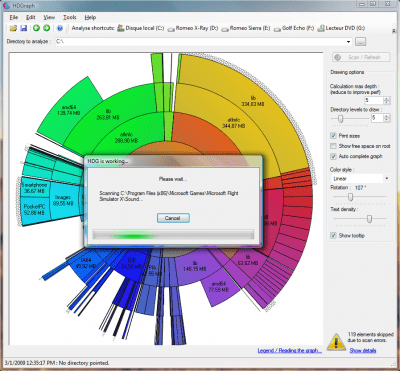Click the Text density slider handle

point(369,219)
